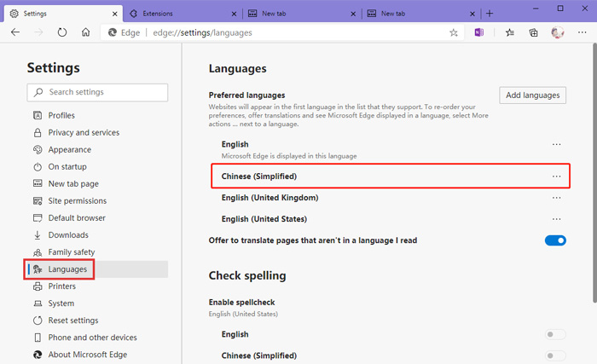Open Site permissions settings
This screenshot has height=364, width=597.
click(x=78, y=200)
